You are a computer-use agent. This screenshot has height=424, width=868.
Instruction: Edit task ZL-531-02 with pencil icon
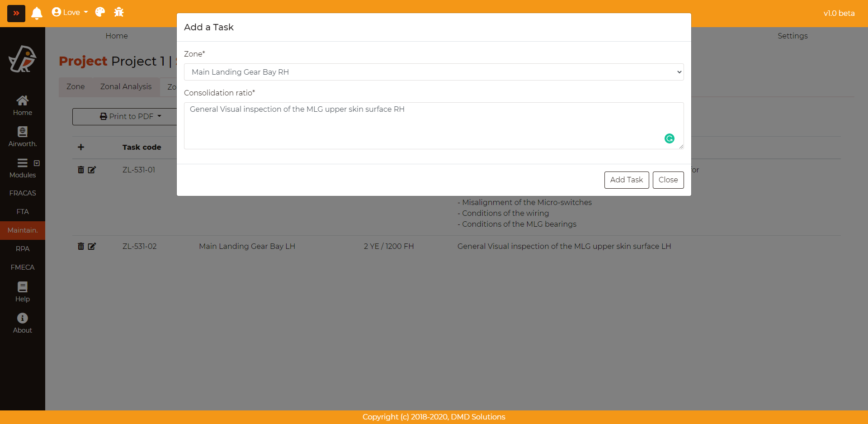[x=92, y=246]
